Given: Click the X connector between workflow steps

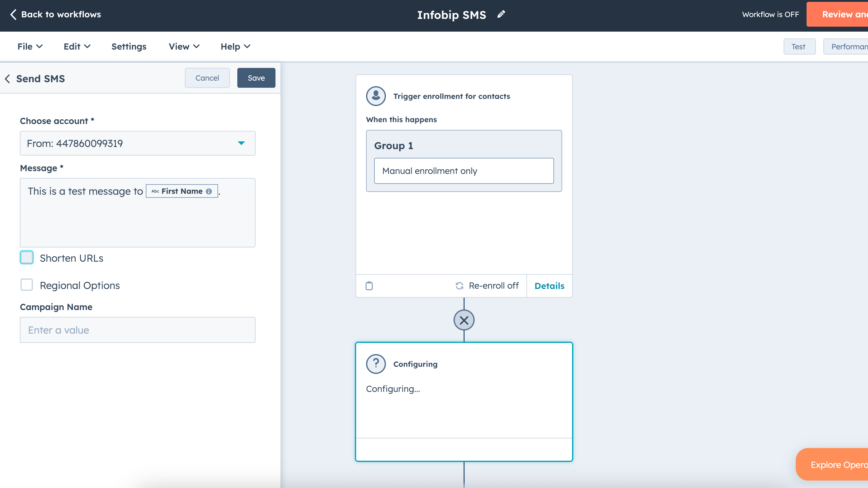Looking at the screenshot, I should coord(464,320).
